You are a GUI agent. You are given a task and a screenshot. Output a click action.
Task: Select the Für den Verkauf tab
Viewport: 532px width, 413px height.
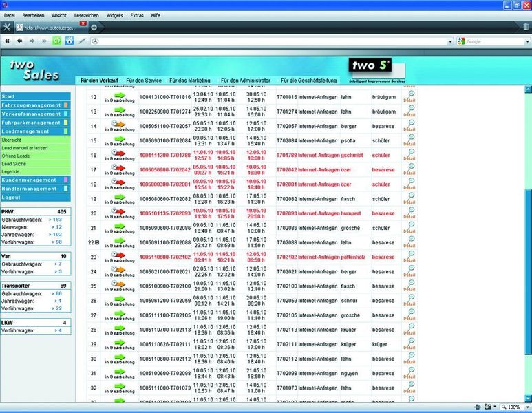pyautogui.click(x=99, y=81)
